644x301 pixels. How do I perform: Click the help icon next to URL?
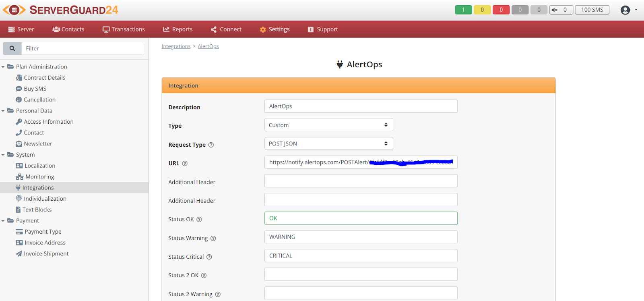click(185, 164)
